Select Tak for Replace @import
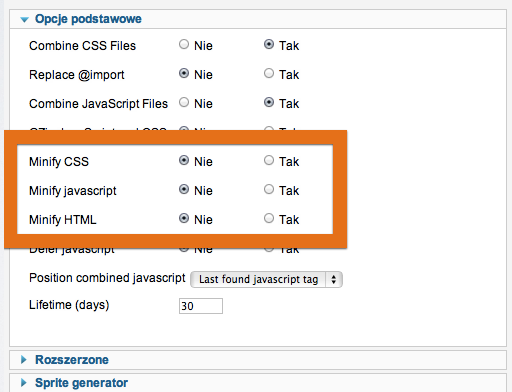Viewport: 512px width, 392px height. [x=269, y=73]
